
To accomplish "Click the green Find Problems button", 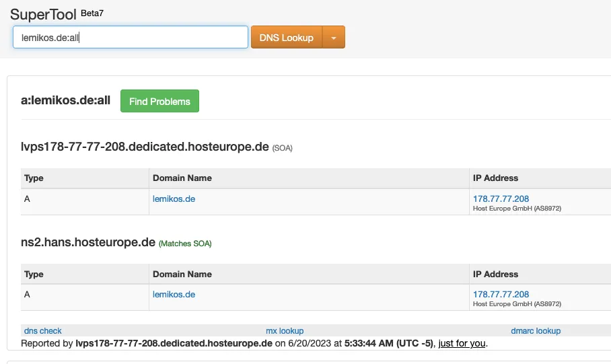I will pos(159,101).
